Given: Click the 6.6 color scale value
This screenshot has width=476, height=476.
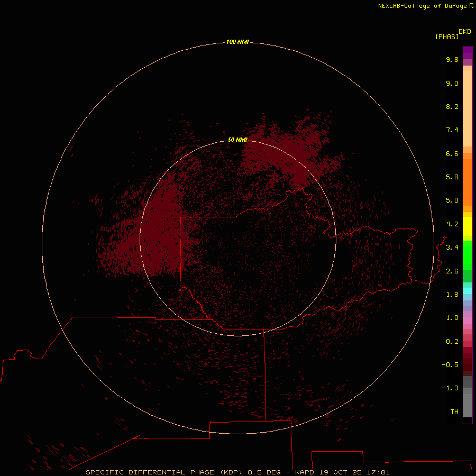Looking at the screenshot, I should pyautogui.click(x=452, y=153).
